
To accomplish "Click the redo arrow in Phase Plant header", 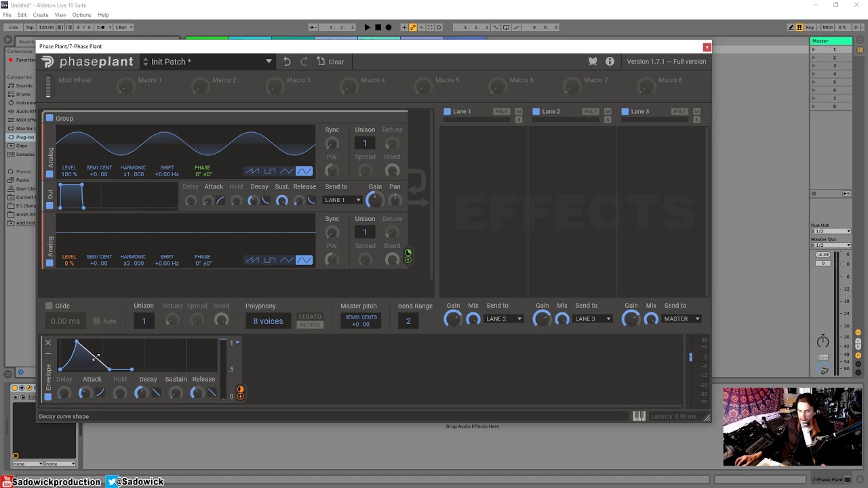I will (304, 62).
